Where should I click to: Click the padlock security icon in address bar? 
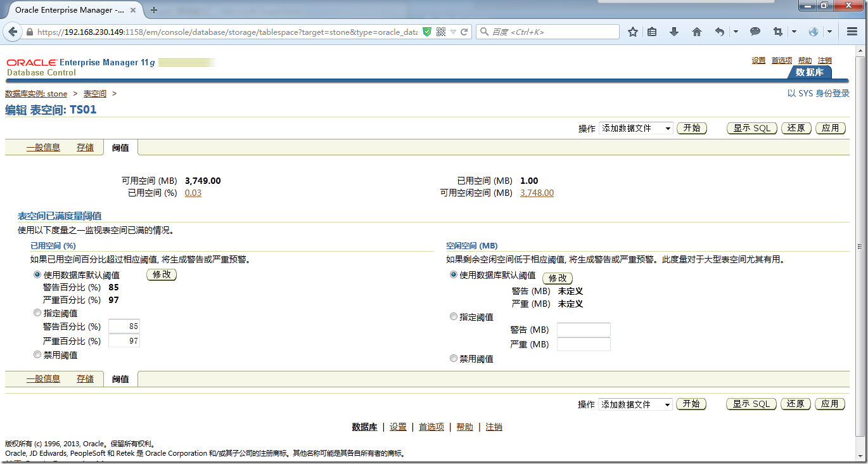coord(29,32)
